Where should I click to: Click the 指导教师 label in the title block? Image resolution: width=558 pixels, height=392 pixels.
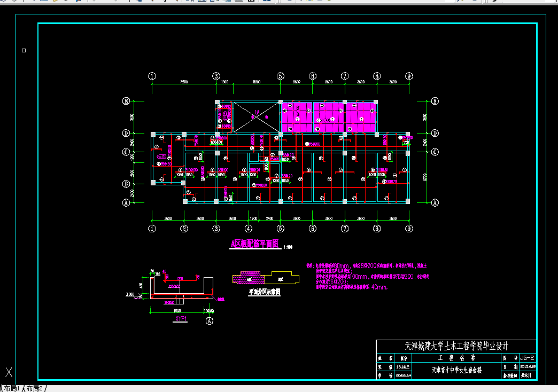[x=510, y=375]
